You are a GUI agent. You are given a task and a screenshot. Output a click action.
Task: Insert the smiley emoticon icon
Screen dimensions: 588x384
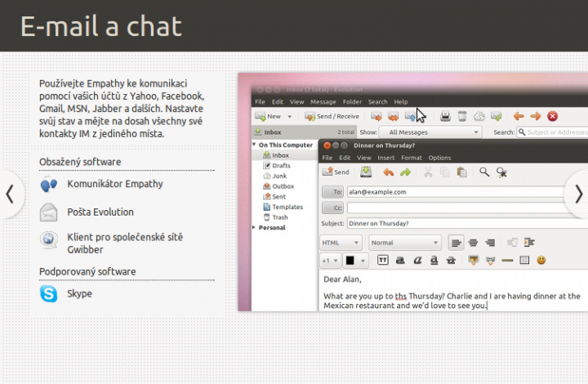point(541,260)
